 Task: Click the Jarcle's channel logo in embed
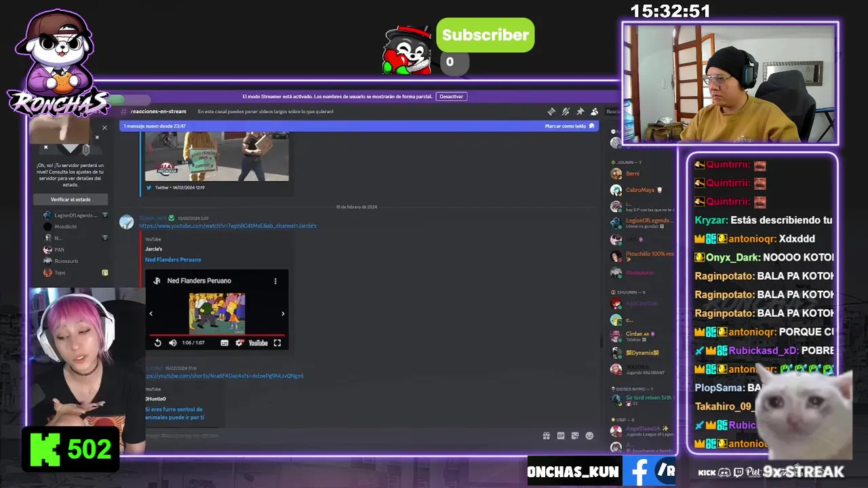[157, 281]
